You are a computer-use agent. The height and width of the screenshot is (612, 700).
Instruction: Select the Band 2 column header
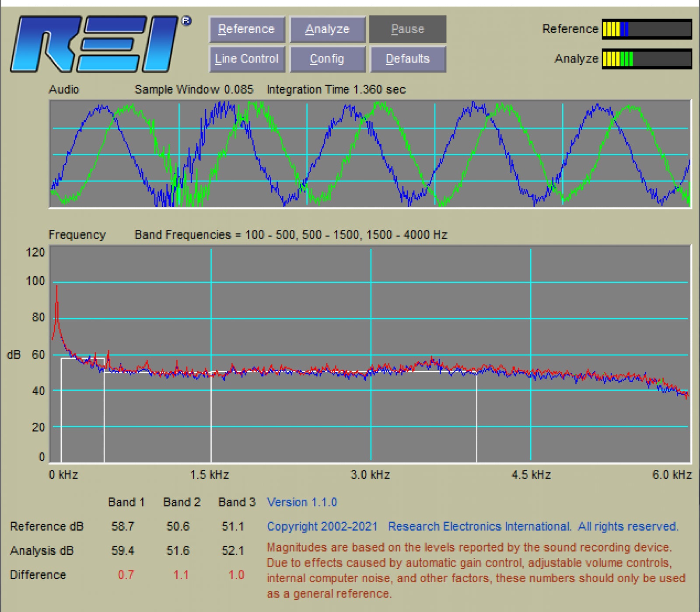[x=182, y=502]
